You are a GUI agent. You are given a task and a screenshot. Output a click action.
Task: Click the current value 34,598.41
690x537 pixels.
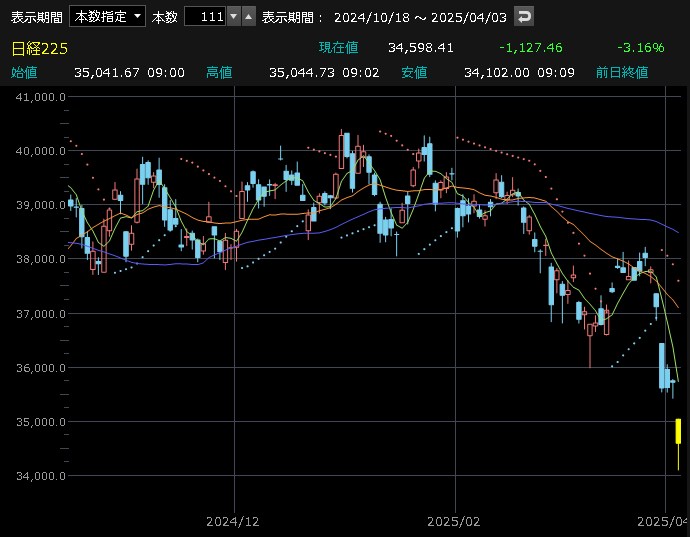(421, 48)
